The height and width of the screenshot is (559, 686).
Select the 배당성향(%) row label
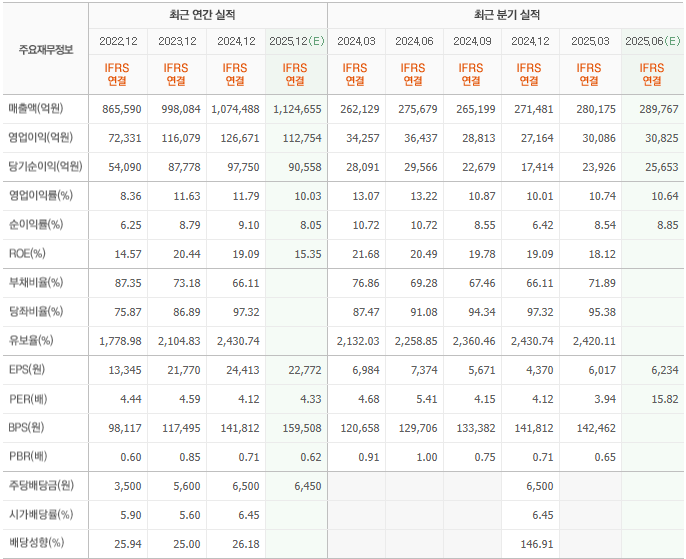[36, 543]
